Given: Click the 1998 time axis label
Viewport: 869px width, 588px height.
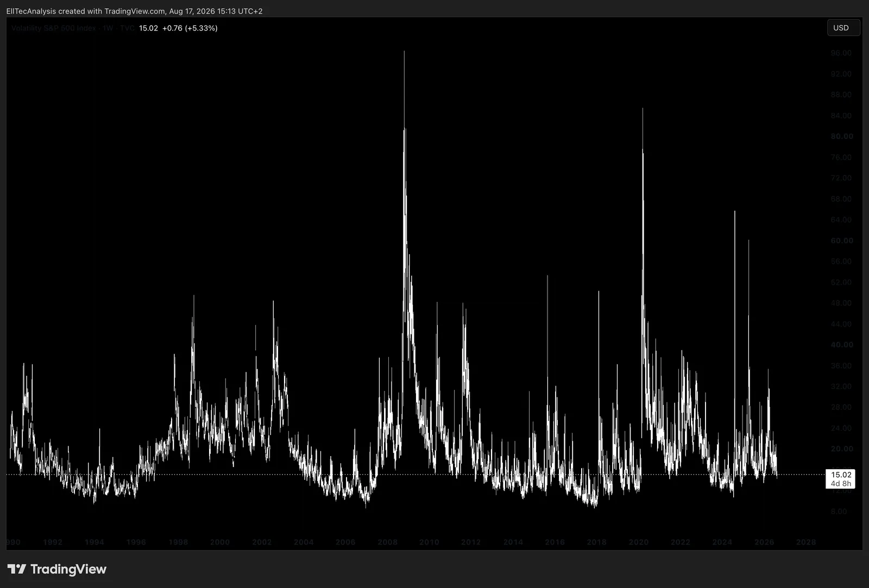Looking at the screenshot, I should tap(178, 542).
